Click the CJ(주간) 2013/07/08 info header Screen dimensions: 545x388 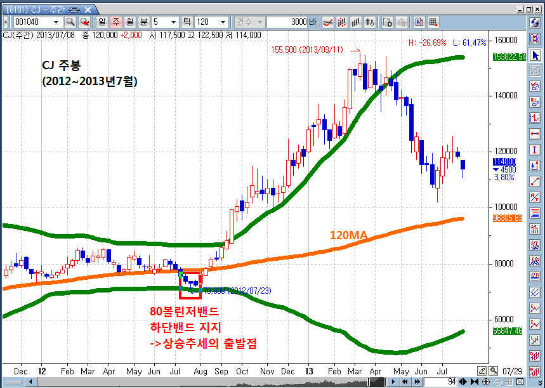pyautogui.click(x=38, y=35)
